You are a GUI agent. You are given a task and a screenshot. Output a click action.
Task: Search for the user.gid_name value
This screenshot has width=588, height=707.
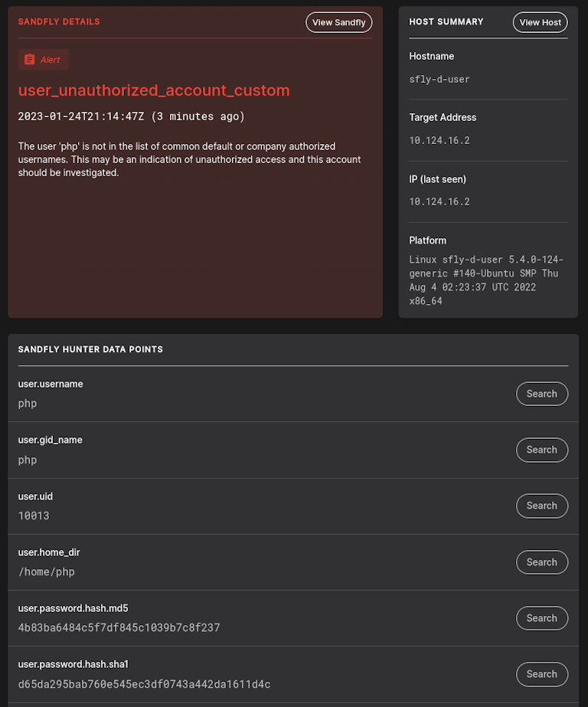click(541, 450)
